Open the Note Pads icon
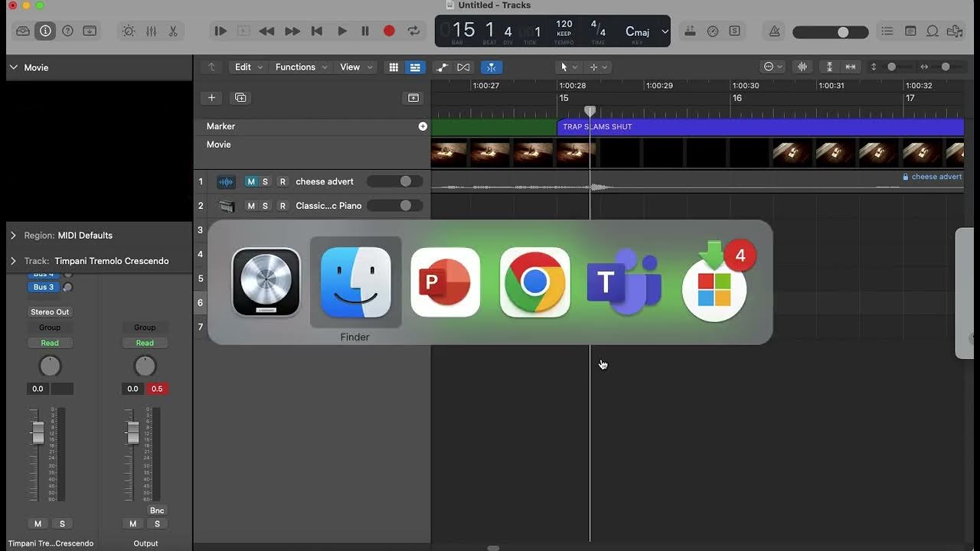 click(x=910, y=31)
